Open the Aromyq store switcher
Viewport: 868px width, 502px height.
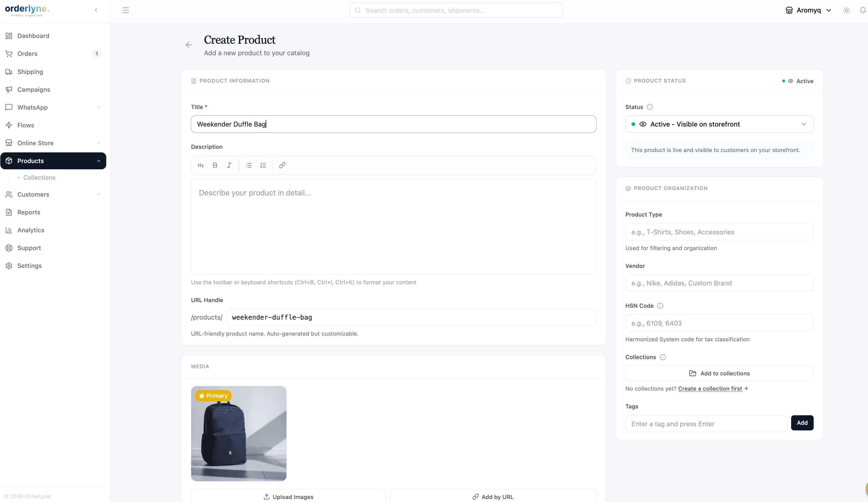coord(808,10)
